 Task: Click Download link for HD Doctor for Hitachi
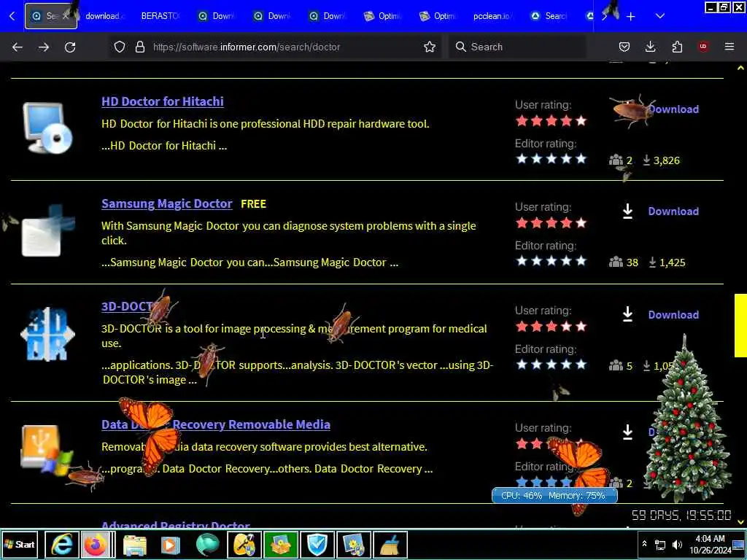673,109
